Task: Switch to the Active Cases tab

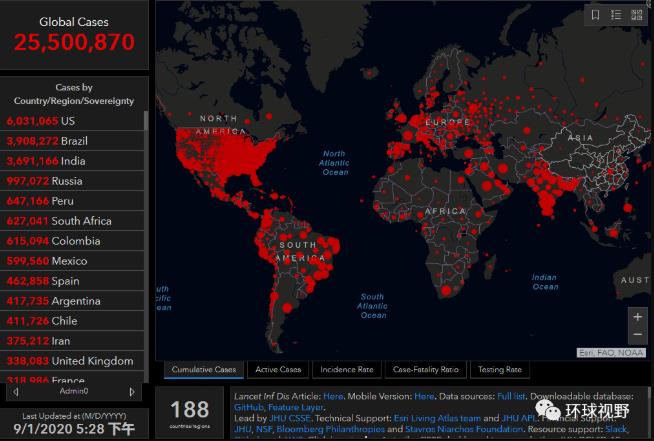Action: [x=278, y=370]
